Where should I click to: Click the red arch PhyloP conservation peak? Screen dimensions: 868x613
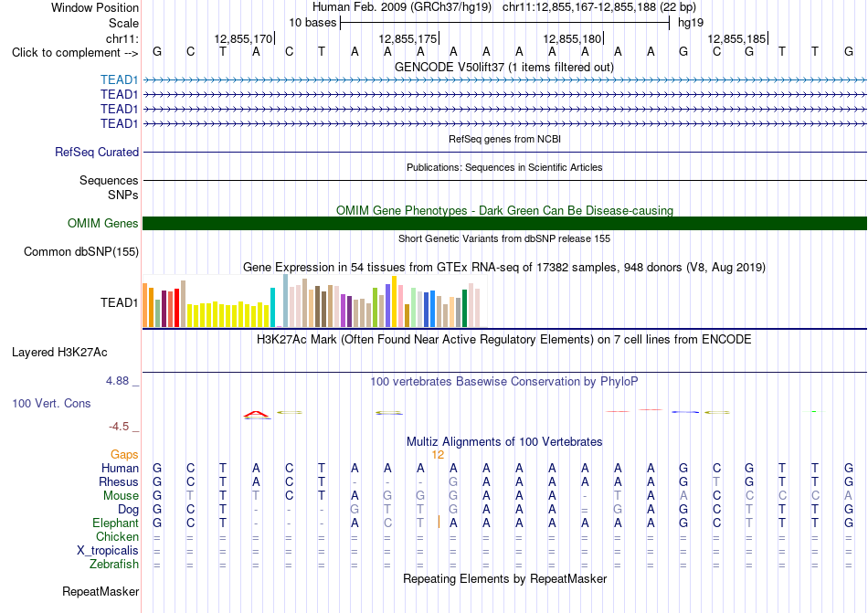point(257,415)
